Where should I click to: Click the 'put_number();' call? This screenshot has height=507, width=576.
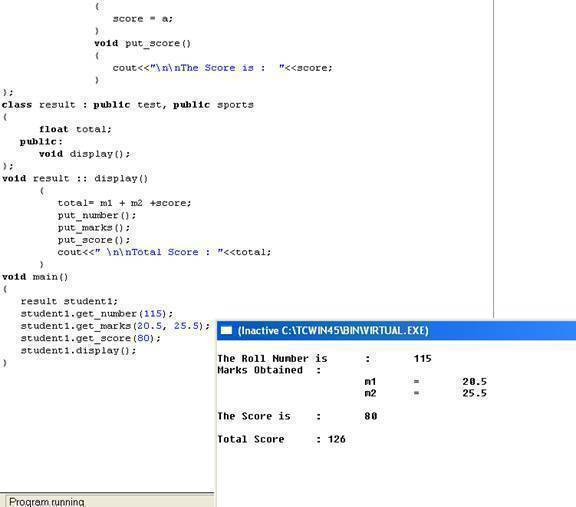(97, 215)
